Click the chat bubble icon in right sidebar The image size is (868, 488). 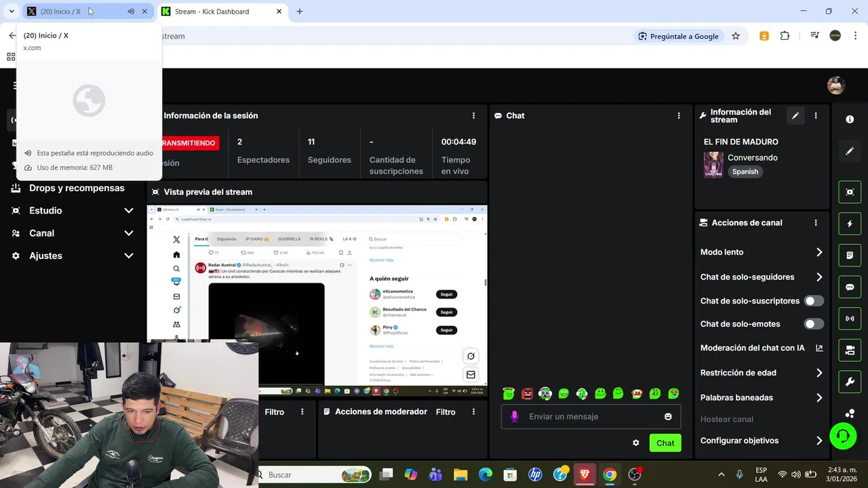click(x=850, y=287)
